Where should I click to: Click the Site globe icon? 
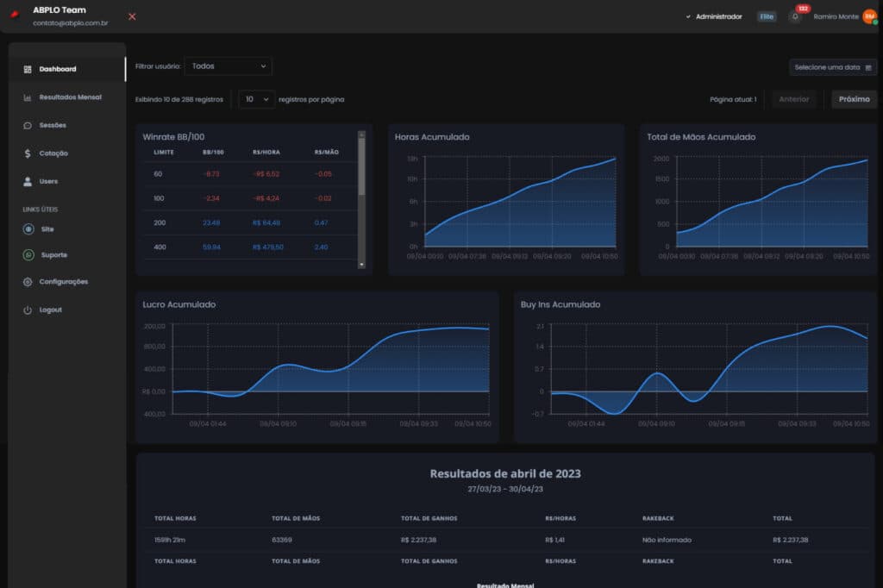coord(28,229)
